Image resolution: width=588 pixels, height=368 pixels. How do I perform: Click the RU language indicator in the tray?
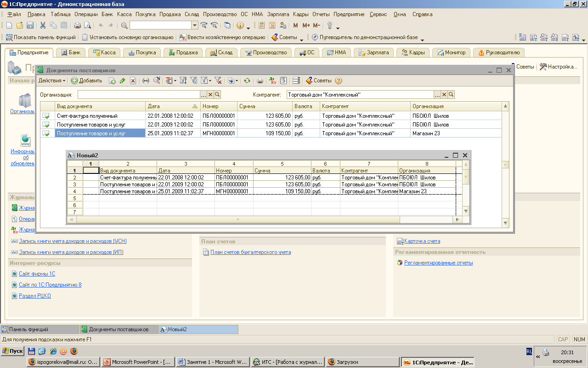[529, 351]
